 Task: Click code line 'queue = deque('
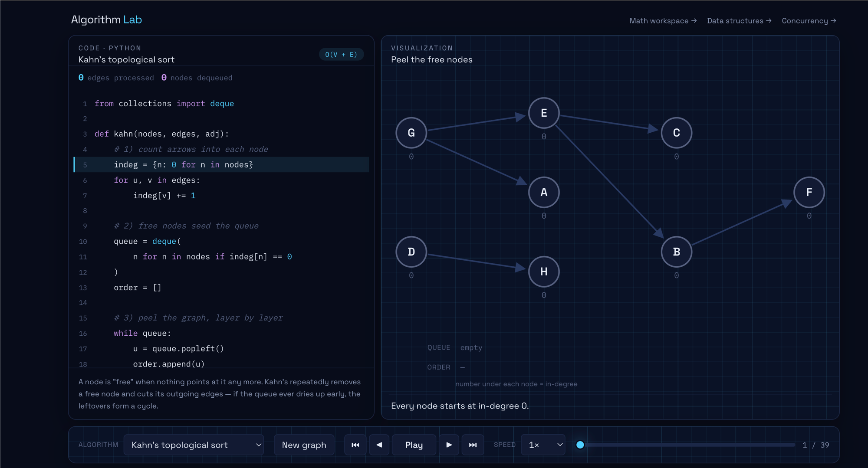pos(147,241)
